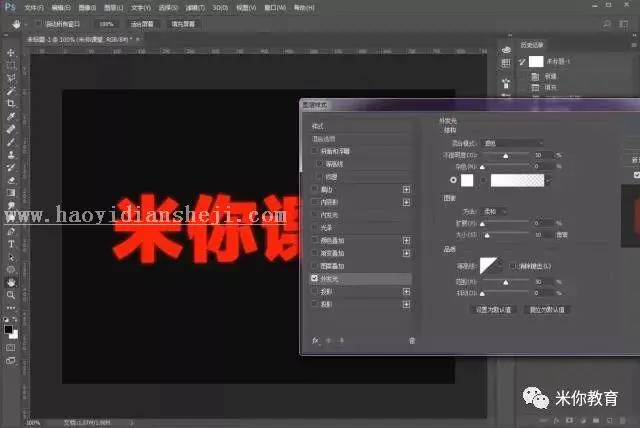Open the 文件(F) menu

[34, 8]
